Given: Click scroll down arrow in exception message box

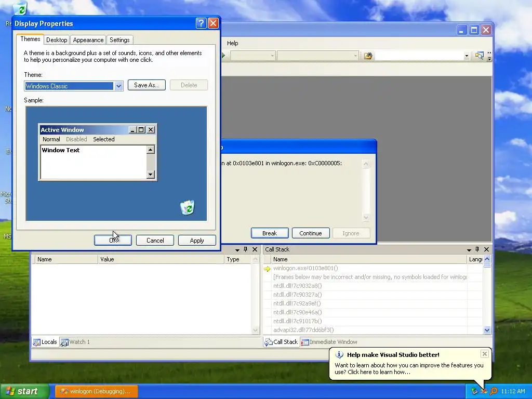Looking at the screenshot, I should (x=366, y=217).
